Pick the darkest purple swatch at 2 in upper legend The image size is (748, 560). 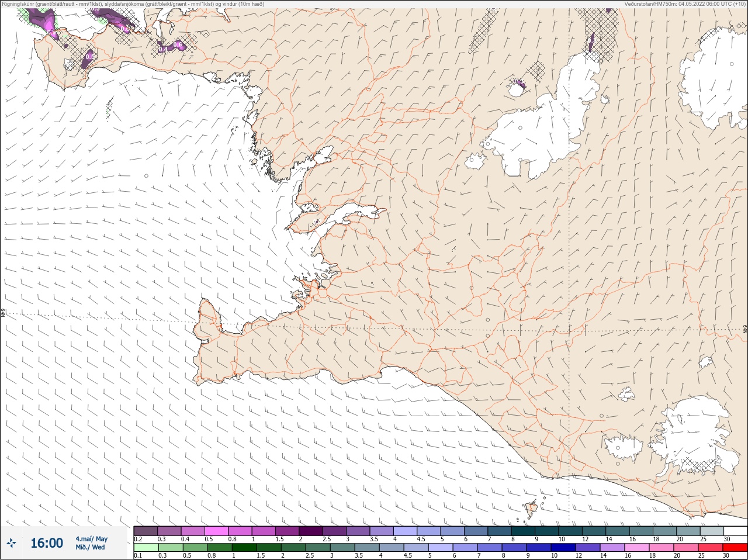click(311, 531)
